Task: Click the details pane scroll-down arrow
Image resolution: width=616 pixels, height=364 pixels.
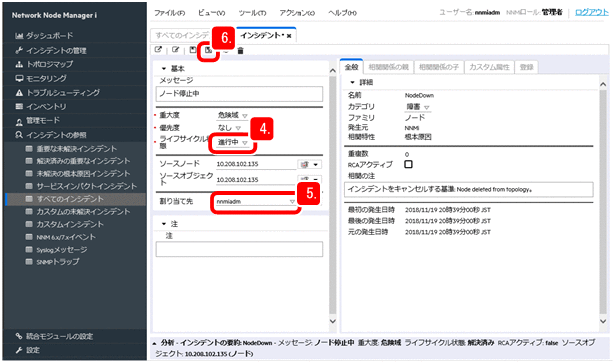Action: pos(603,321)
